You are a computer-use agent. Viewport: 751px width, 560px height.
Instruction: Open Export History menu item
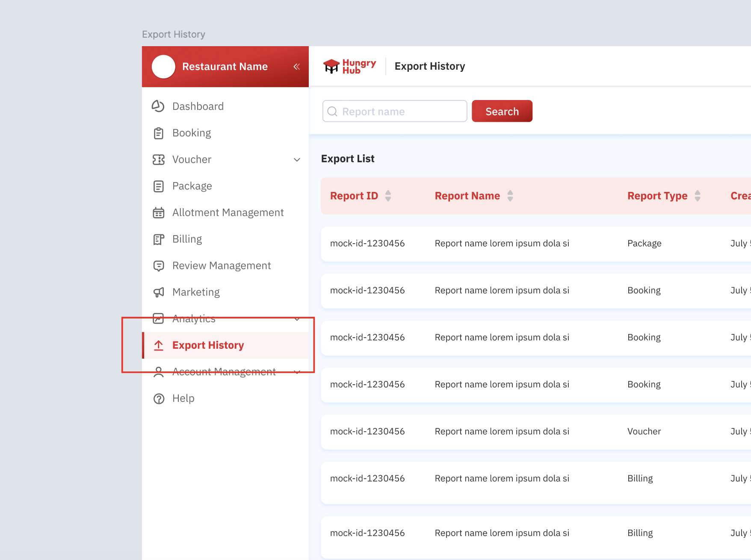click(x=208, y=345)
